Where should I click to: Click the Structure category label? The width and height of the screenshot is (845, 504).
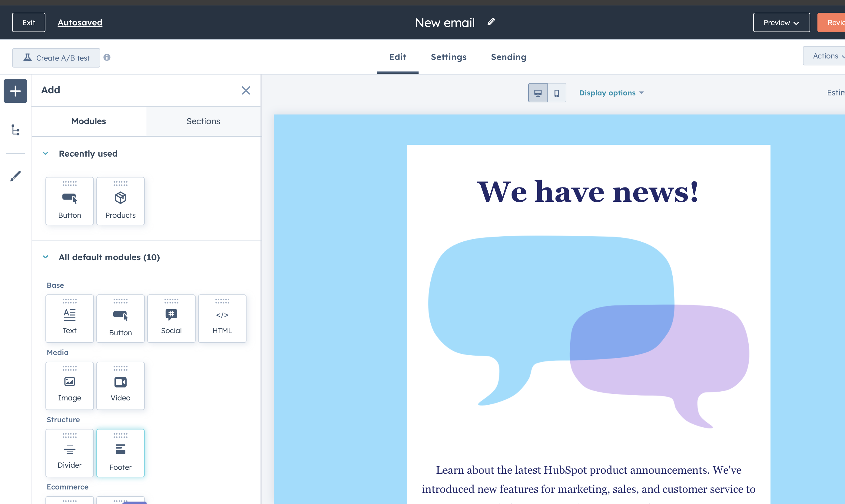(x=63, y=420)
